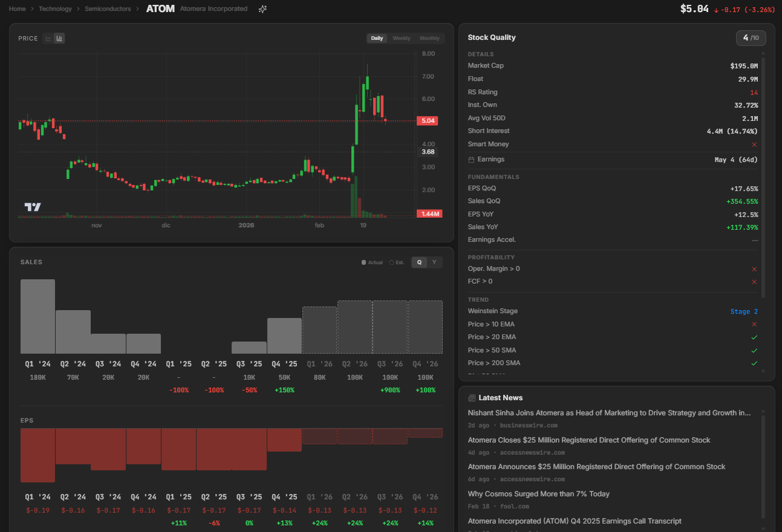This screenshot has width=782, height=532.
Task: Switch Sales chart to quarterly Q view
Action: [419, 262]
